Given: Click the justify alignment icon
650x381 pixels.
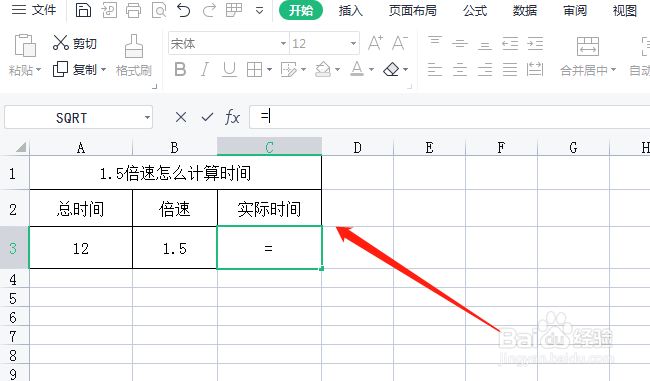Looking at the screenshot, I should pos(510,70).
